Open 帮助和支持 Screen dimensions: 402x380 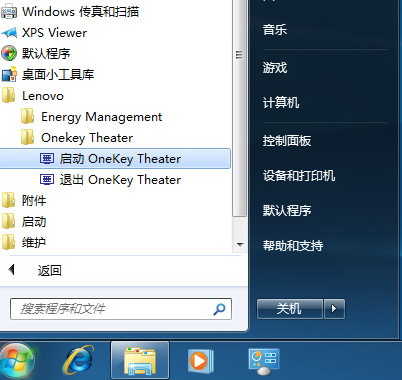click(x=293, y=246)
